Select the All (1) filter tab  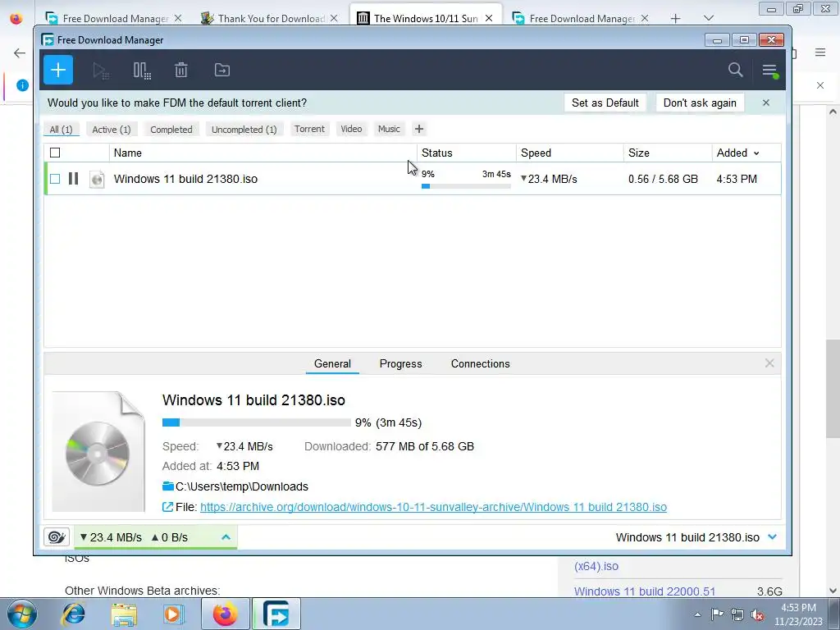tap(61, 129)
